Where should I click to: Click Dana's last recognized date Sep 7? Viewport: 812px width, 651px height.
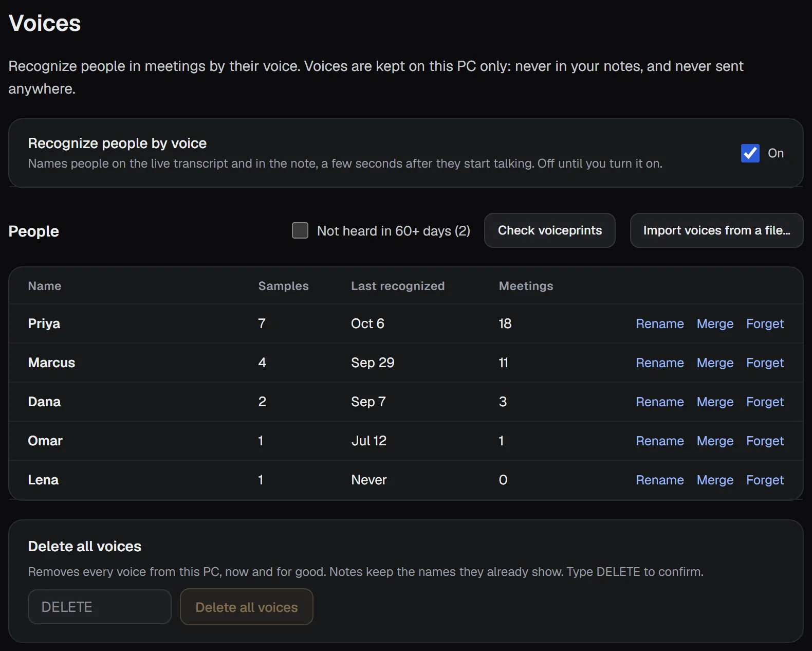pos(368,402)
